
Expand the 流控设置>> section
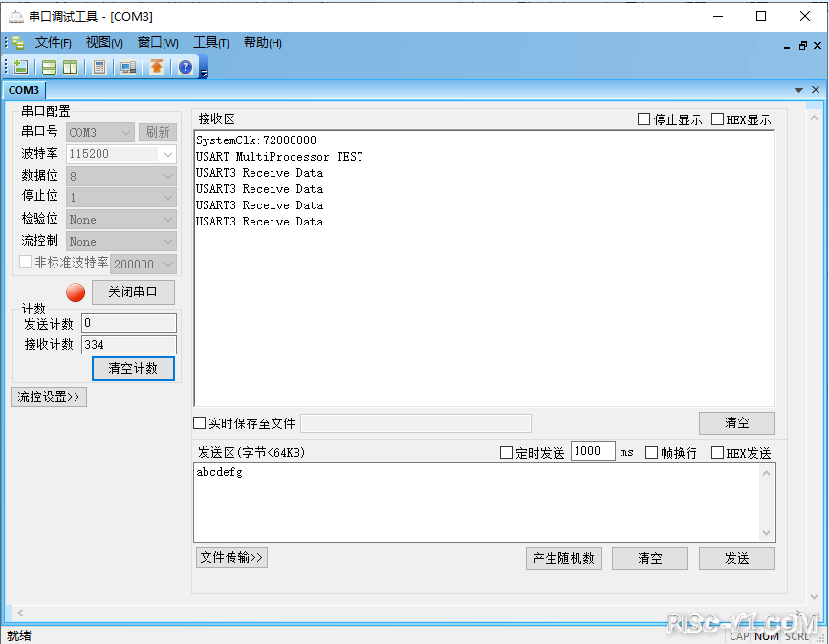pyautogui.click(x=50, y=397)
